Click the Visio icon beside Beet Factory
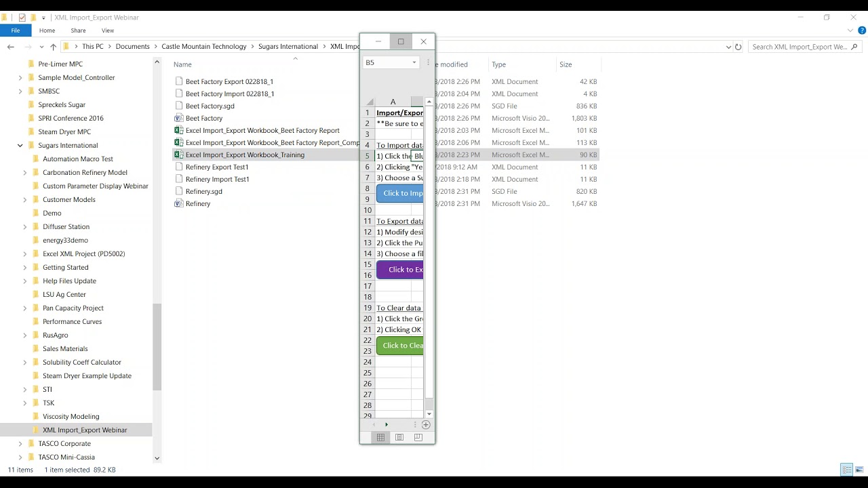The width and height of the screenshot is (868, 488). point(179,118)
